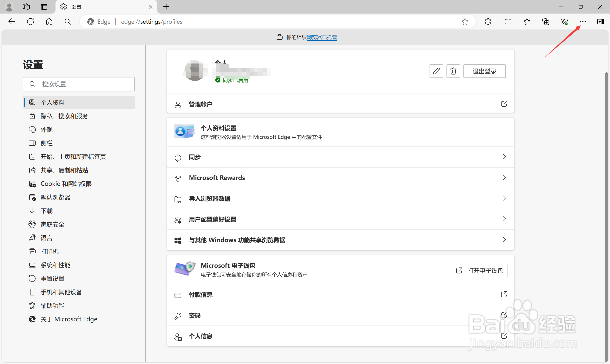Favorite this page with the star icon

[x=465, y=22]
